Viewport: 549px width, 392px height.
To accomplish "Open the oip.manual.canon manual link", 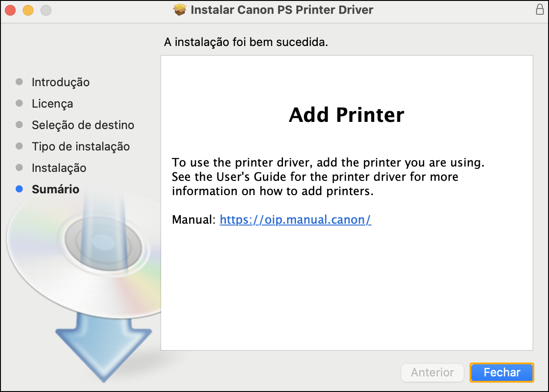I will pos(295,220).
